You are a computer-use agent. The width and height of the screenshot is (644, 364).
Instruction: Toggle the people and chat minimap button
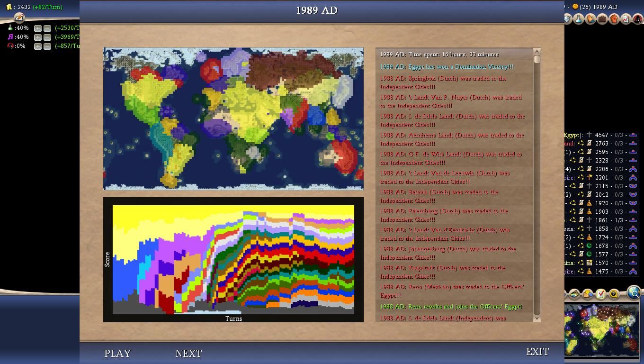point(587,294)
